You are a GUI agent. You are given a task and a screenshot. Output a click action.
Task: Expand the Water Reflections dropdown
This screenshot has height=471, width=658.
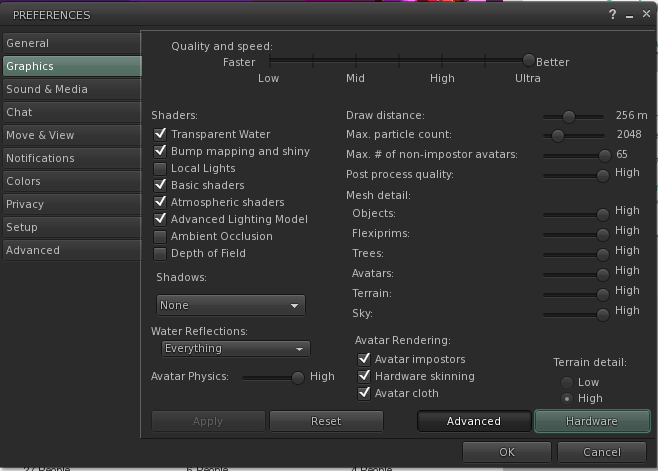(x=235, y=349)
